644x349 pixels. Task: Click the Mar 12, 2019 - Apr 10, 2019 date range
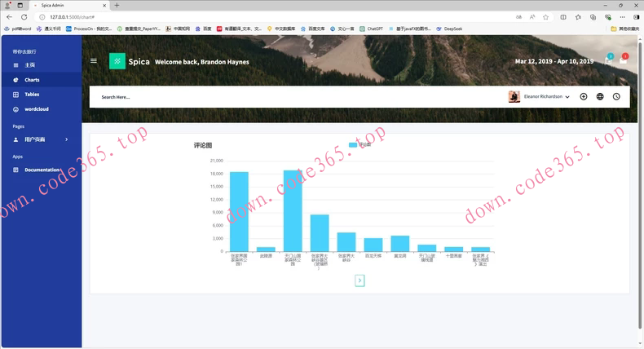tap(554, 61)
